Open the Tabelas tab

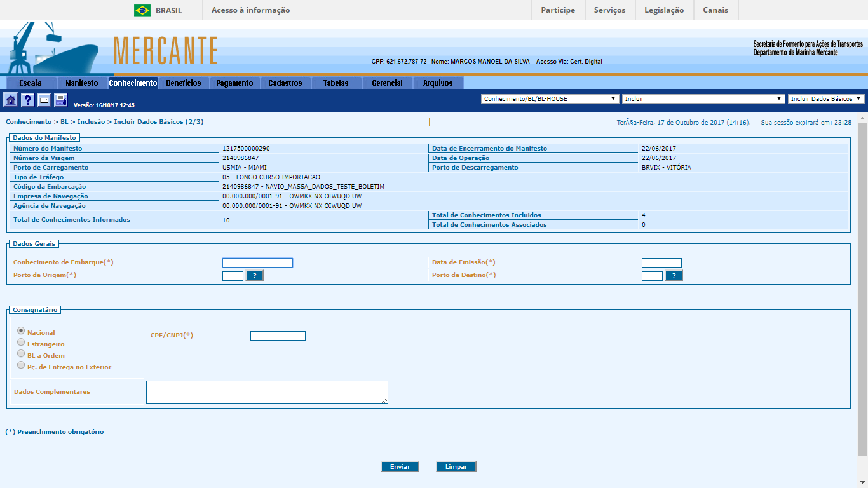336,83
